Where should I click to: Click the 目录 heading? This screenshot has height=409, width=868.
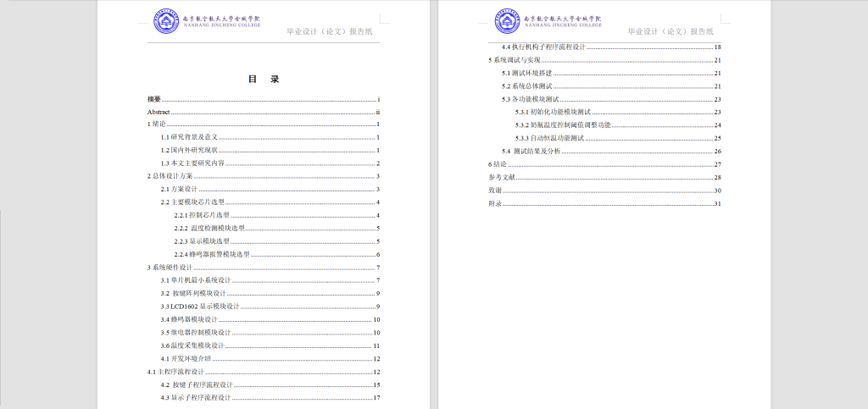coord(264,79)
